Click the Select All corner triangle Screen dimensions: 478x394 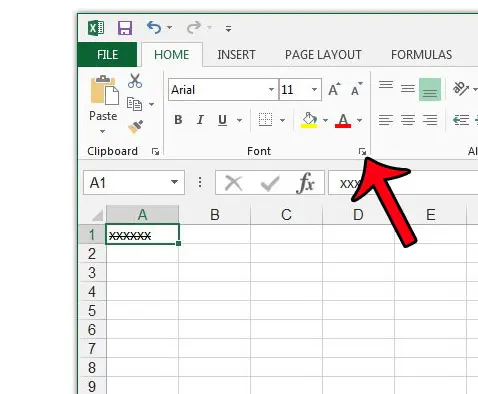tap(97, 216)
